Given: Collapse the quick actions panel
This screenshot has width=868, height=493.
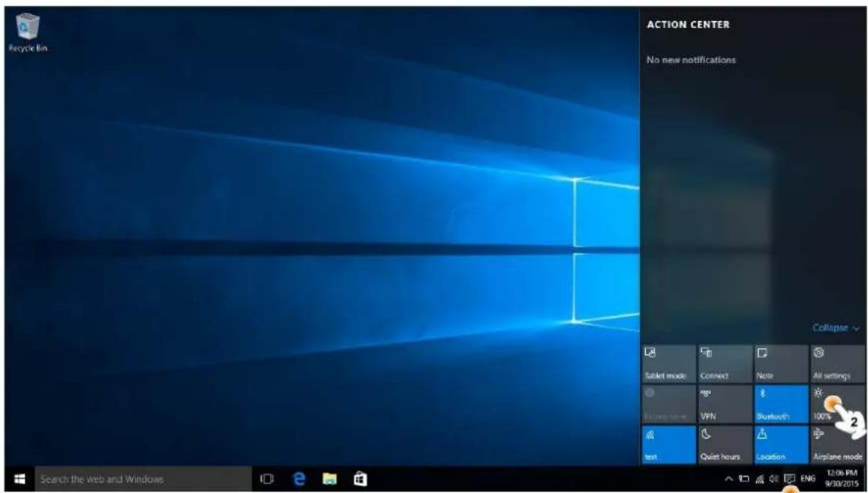Looking at the screenshot, I should (836, 328).
